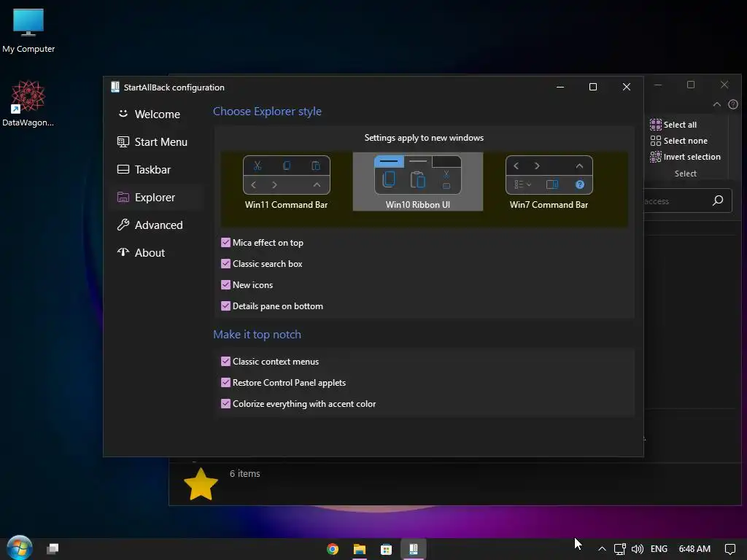Open the notification center icon
Image resolution: width=747 pixels, height=560 pixels.
pyautogui.click(x=729, y=549)
